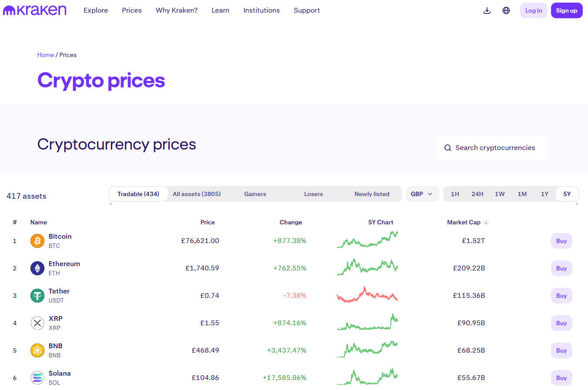Viewport: 588px width, 390px height.
Task: Click Buy for Ethereum
Action: (x=561, y=268)
